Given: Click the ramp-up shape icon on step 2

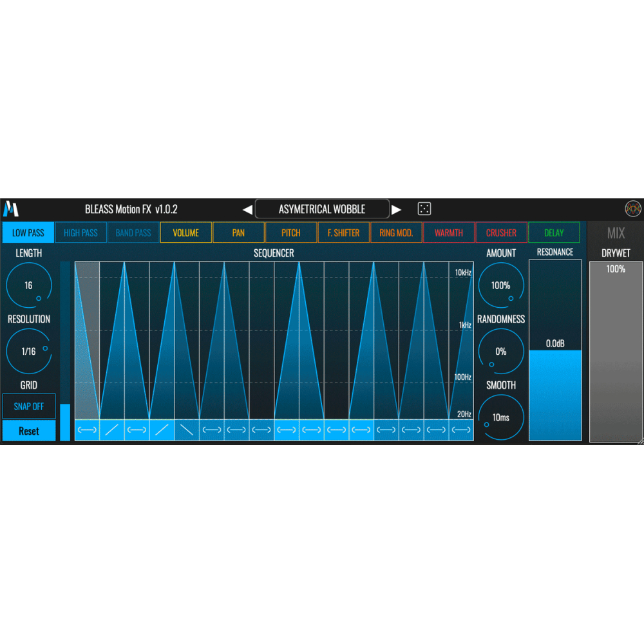Looking at the screenshot, I should coord(112,430).
